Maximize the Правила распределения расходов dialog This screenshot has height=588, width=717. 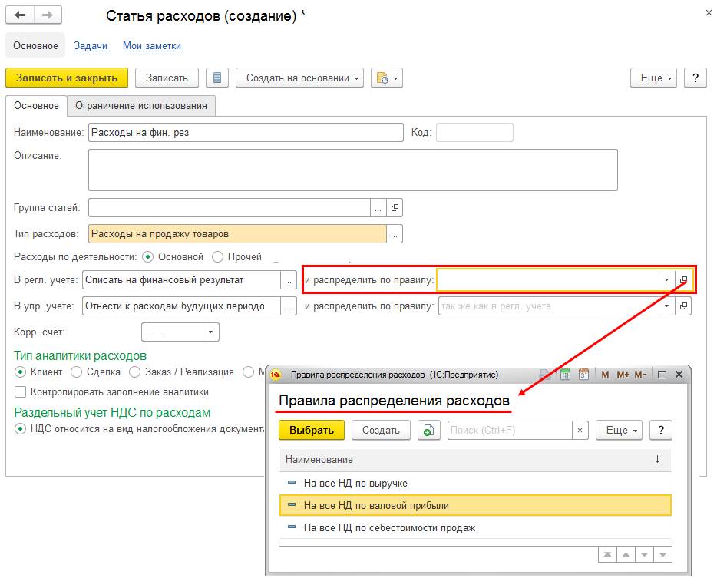click(662, 375)
